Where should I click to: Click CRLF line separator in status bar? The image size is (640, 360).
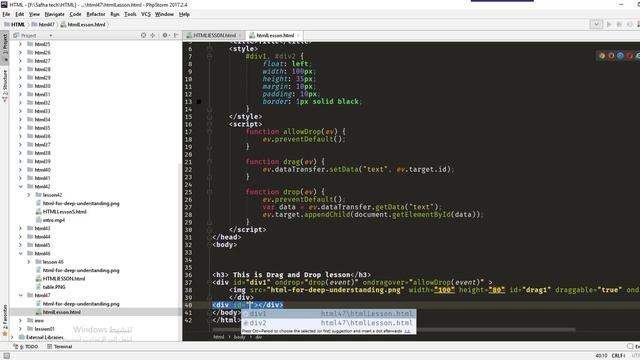pyautogui.click(x=618, y=356)
